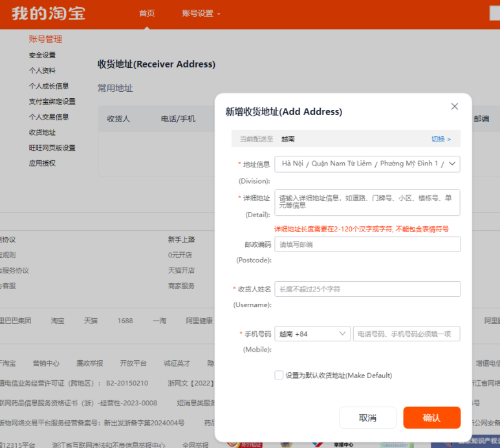Select 收货地址 in sidebar
The width and height of the screenshot is (500, 448).
point(42,133)
